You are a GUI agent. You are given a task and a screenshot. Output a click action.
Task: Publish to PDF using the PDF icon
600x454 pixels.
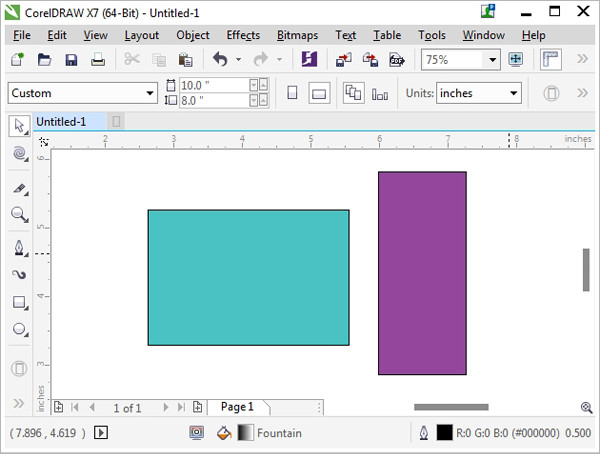(x=397, y=60)
